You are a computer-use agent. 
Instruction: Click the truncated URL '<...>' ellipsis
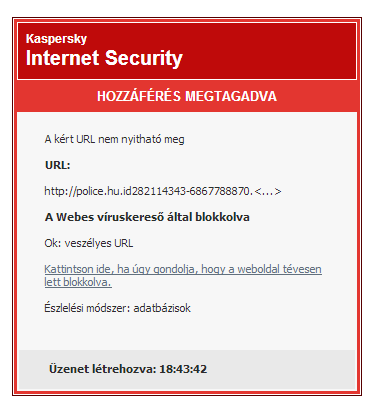(x=268, y=192)
